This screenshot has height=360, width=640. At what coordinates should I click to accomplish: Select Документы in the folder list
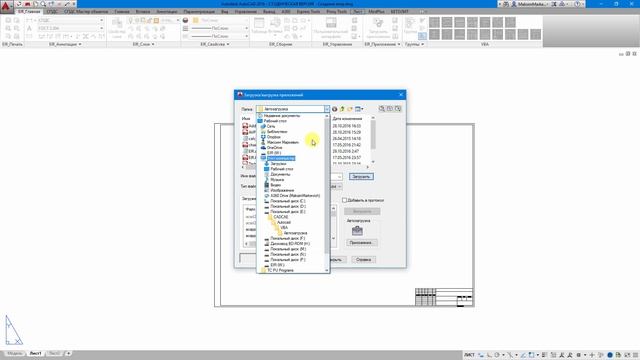click(280, 174)
